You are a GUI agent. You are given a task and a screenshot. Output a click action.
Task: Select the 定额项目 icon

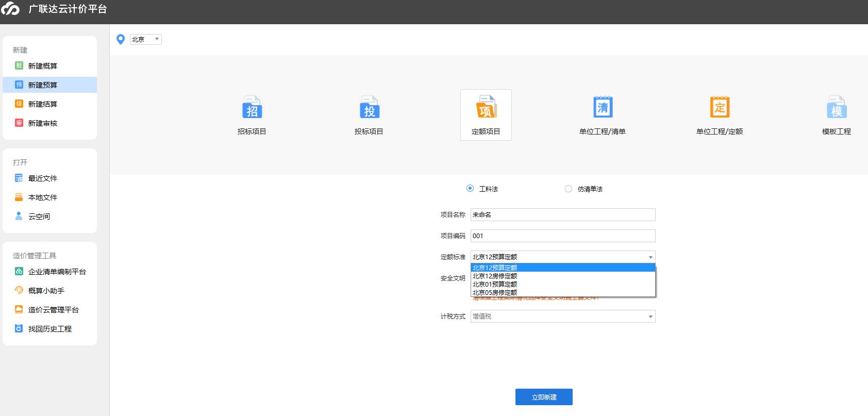486,107
